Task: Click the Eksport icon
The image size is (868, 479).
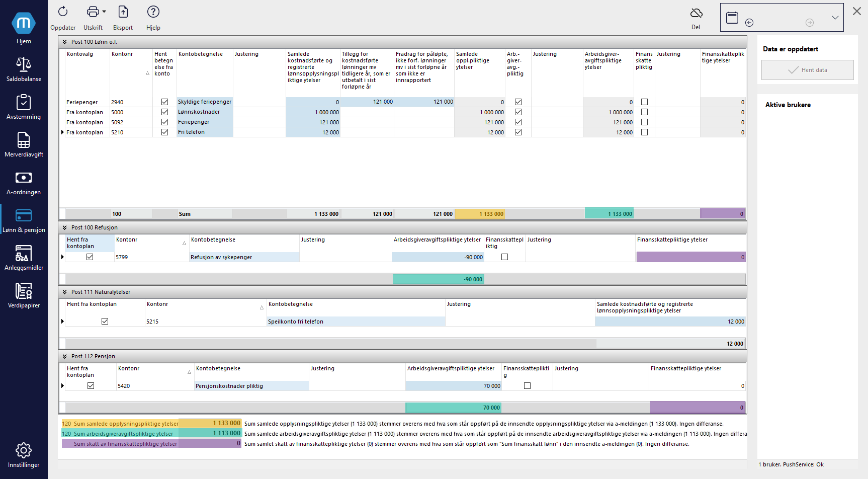Action: [x=123, y=12]
